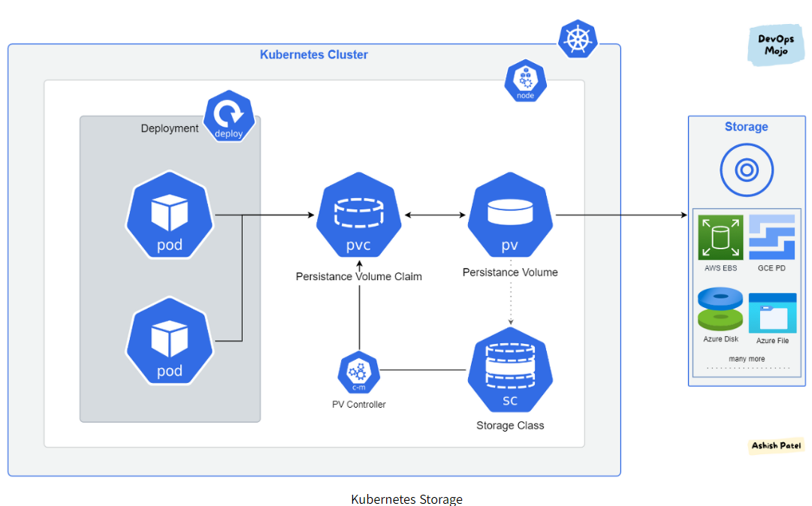Screen dimensions: 812x506
Task: Click the c-m PV Controller icon
Action: [x=358, y=372]
